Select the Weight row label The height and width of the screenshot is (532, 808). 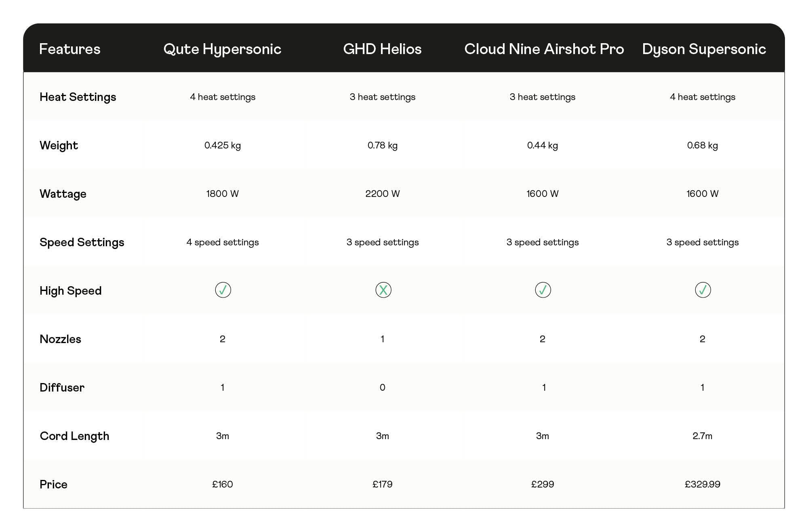59,145
